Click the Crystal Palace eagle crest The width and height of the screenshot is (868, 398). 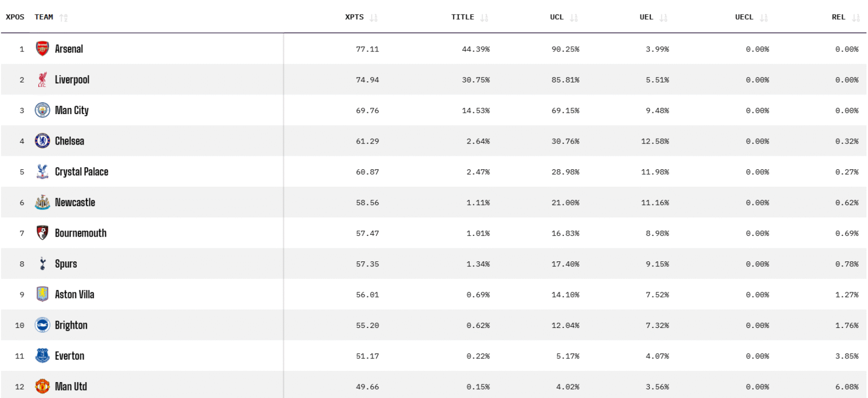tap(42, 172)
